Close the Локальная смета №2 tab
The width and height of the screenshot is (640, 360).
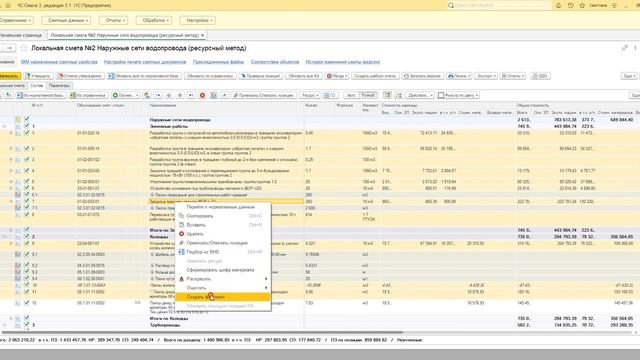(202, 35)
